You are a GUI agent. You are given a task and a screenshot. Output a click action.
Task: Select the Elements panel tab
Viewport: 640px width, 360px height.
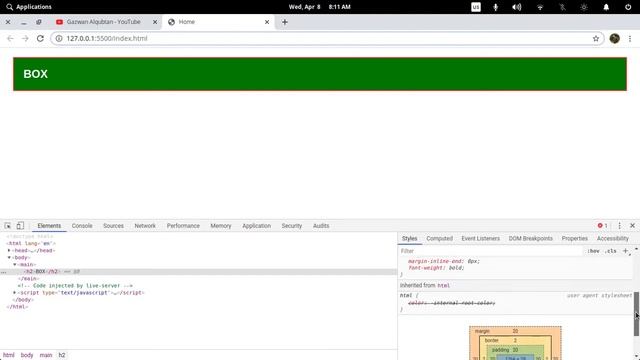click(49, 226)
